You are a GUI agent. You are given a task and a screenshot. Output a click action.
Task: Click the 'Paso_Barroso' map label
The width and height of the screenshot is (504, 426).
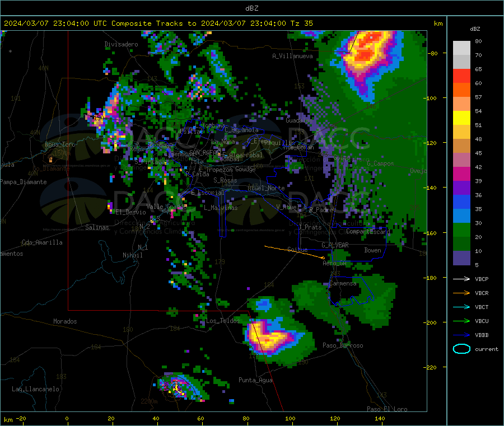coord(343,345)
